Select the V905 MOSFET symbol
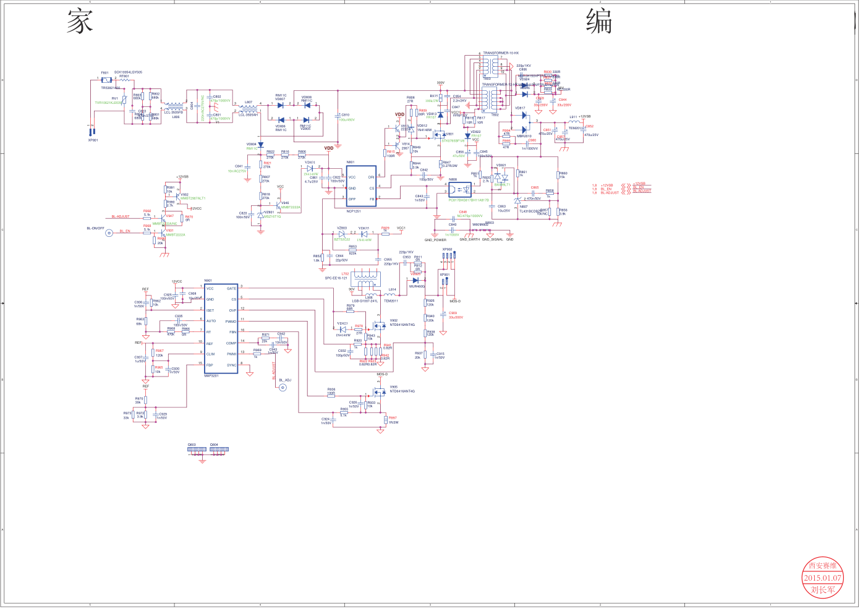 click(x=379, y=392)
